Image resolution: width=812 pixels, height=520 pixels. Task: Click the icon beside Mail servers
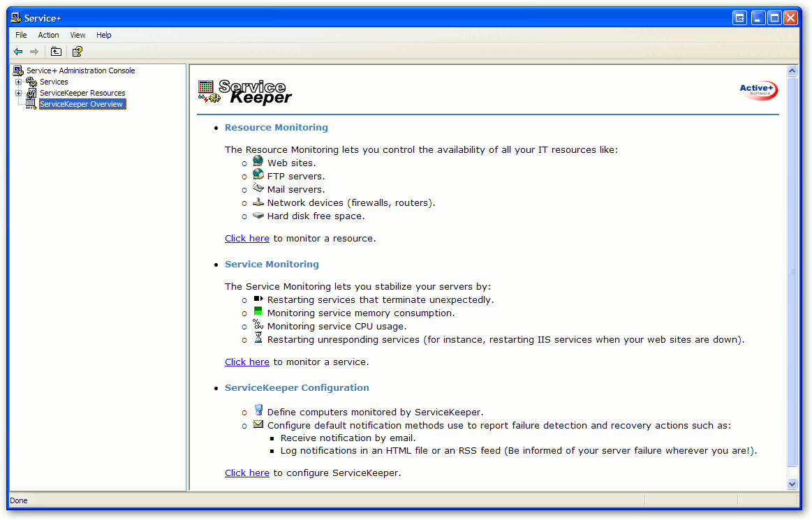[x=258, y=188]
